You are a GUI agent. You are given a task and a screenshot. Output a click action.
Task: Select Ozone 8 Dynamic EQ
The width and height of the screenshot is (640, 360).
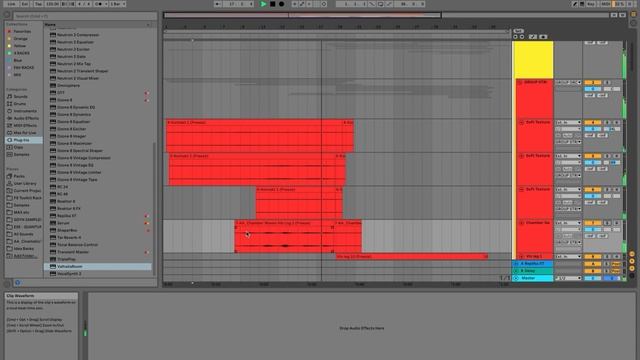[x=98, y=107]
